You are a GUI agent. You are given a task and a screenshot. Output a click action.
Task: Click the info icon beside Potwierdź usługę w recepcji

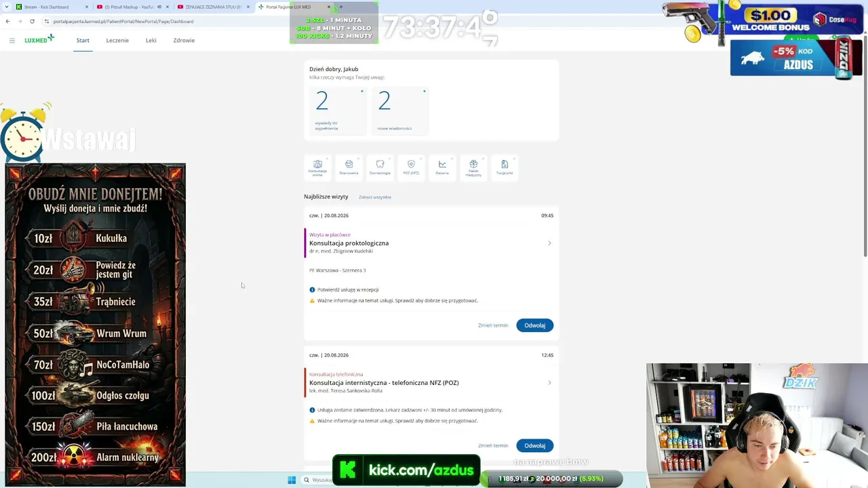click(312, 289)
